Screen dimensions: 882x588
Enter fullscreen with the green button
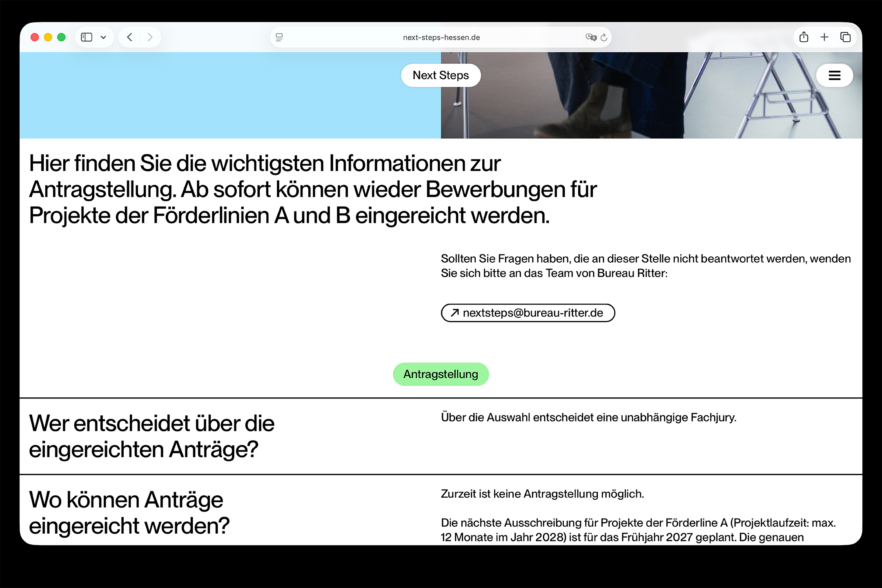(62, 37)
